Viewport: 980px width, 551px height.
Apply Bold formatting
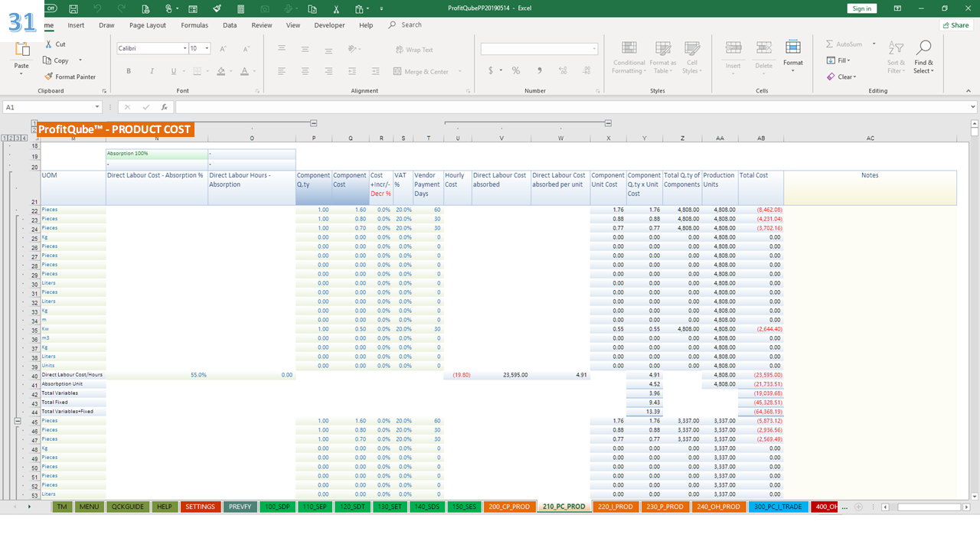pos(129,71)
